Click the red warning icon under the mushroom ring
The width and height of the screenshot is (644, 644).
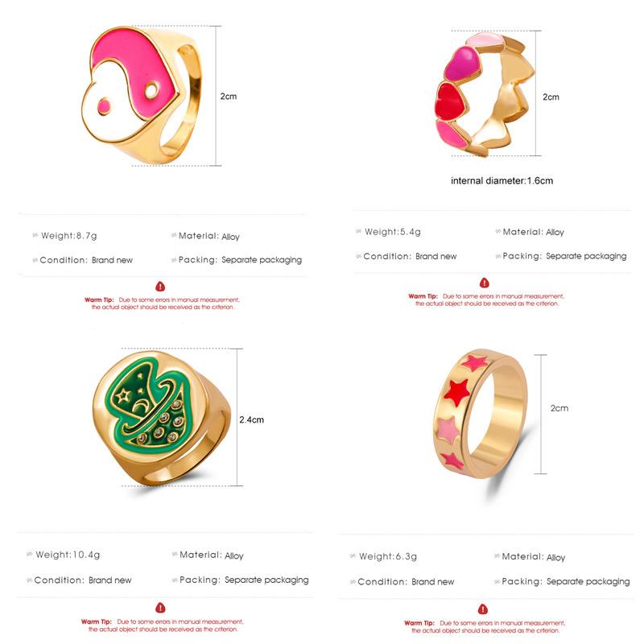coord(160,608)
